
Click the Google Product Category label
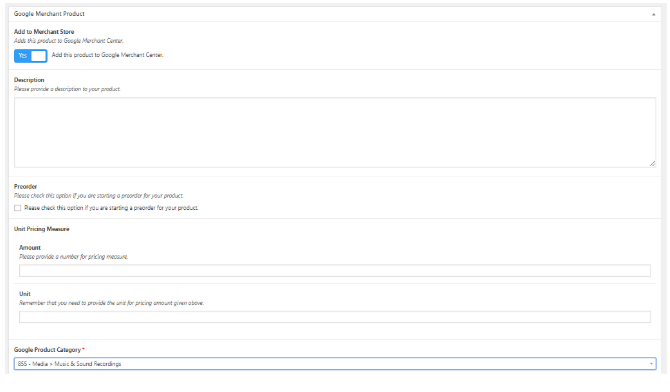pyautogui.click(x=47, y=350)
